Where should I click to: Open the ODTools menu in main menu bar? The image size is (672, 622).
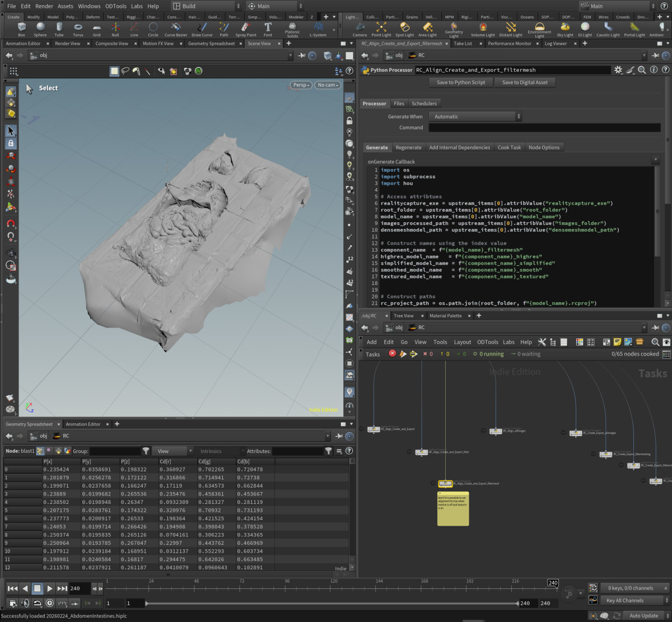pos(115,6)
